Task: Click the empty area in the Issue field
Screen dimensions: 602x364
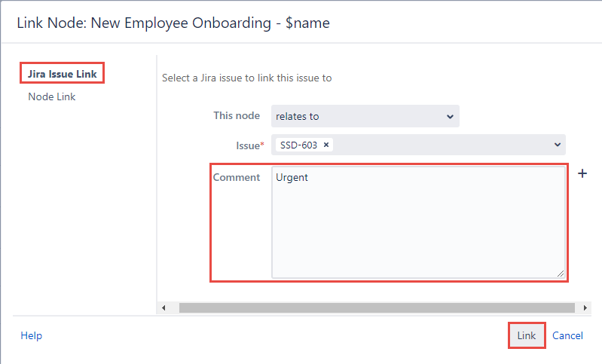Action: point(445,145)
